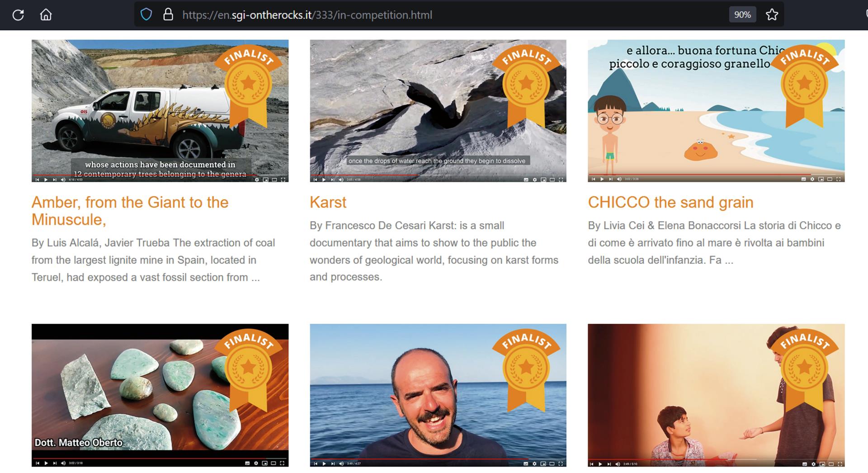Image resolution: width=868 pixels, height=473 pixels.
Task: Open the Dott. Matteo Oberto stones thumbnail
Action: [x=160, y=395]
